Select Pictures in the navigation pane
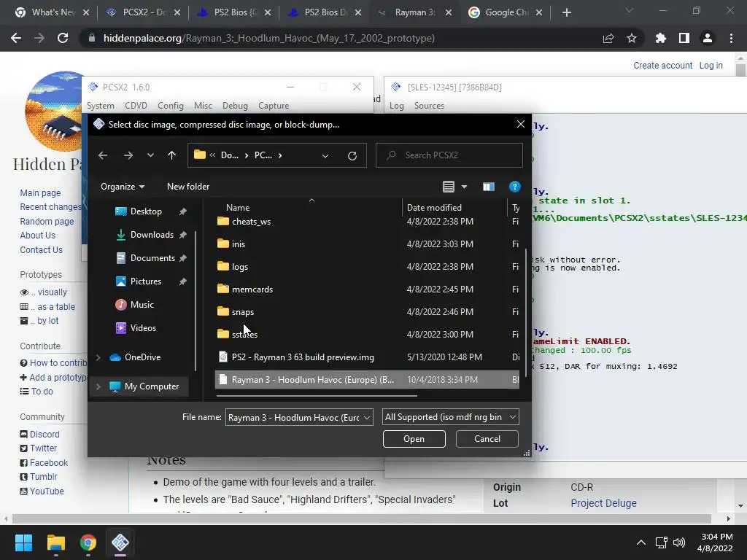Image resolution: width=747 pixels, height=560 pixels. coord(145,281)
